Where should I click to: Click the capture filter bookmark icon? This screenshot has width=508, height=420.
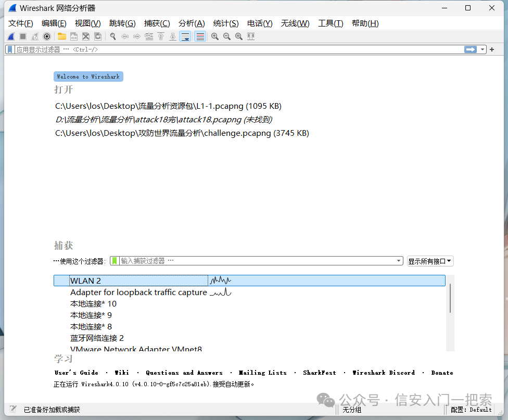115,261
